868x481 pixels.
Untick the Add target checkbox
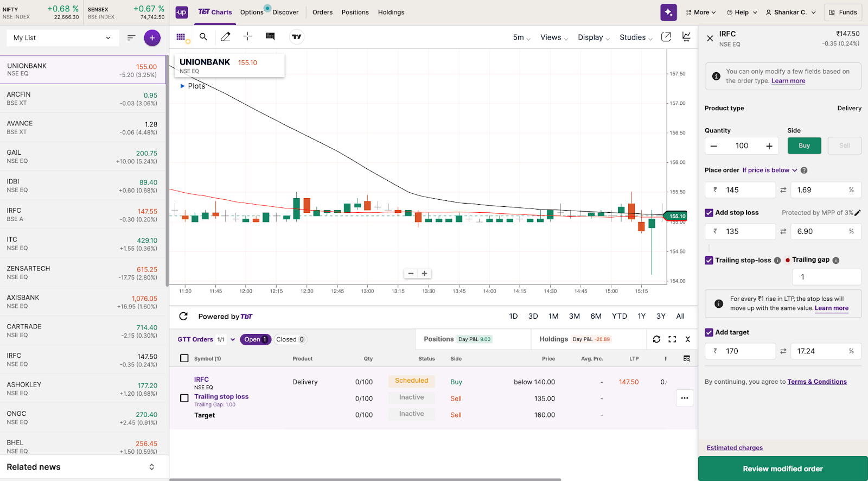pyautogui.click(x=709, y=332)
